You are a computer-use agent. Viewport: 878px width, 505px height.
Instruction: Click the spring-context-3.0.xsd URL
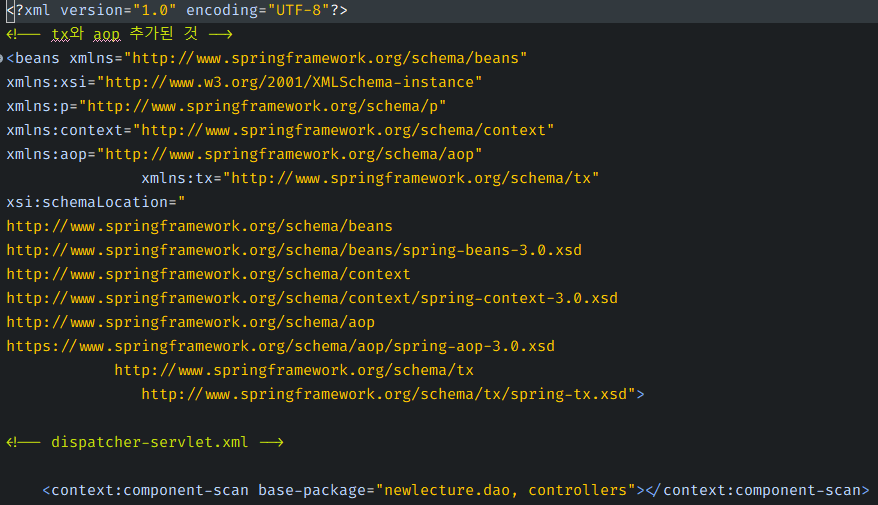tap(312, 298)
